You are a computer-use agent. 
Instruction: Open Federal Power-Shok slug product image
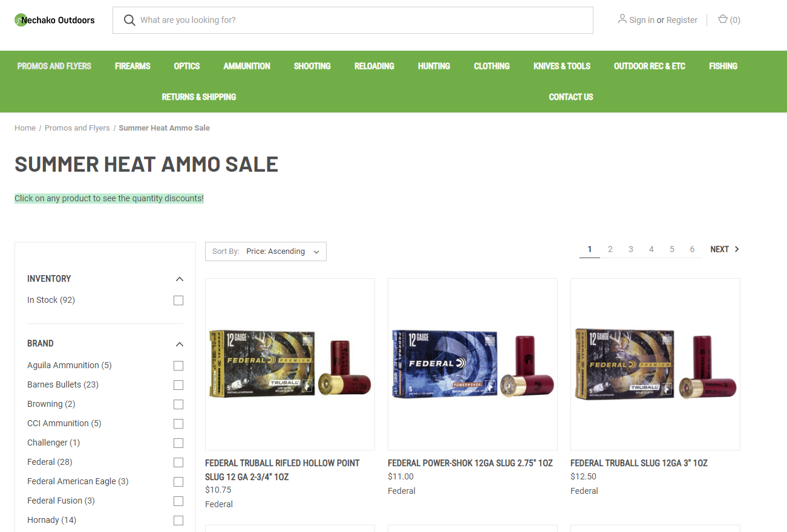tap(472, 364)
